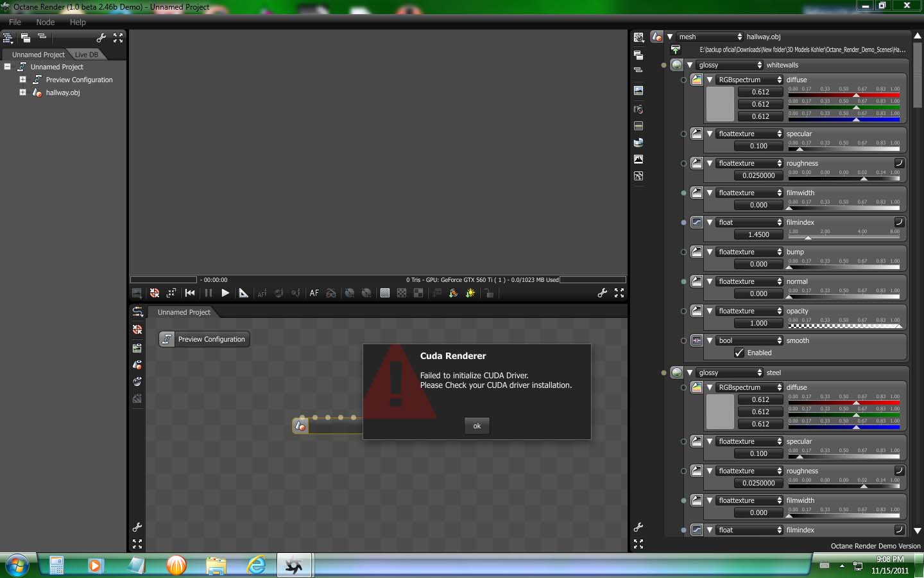This screenshot has width=924, height=578.
Task: Select the AF auto focus picker
Action: click(314, 293)
